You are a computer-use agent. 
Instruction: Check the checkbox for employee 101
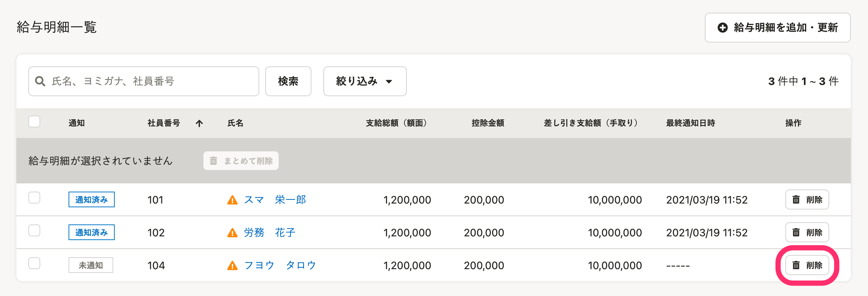[34, 198]
